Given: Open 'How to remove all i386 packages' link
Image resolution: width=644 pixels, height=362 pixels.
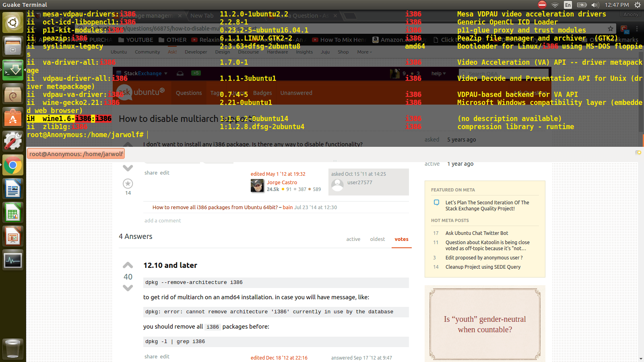Looking at the screenshot, I should tap(215, 208).
